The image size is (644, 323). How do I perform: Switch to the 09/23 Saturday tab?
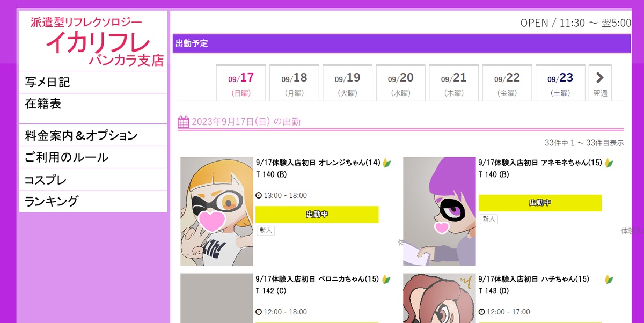pos(560,83)
